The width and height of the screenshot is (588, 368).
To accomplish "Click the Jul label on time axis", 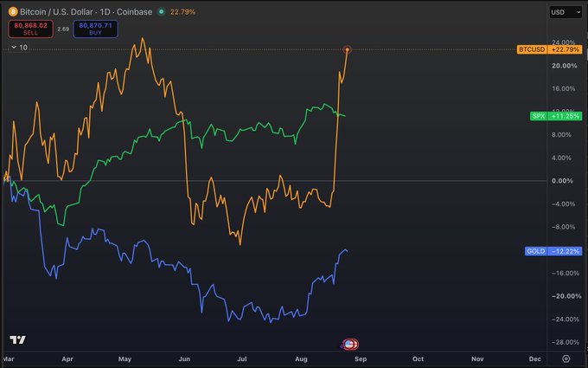I will pyautogui.click(x=242, y=359).
